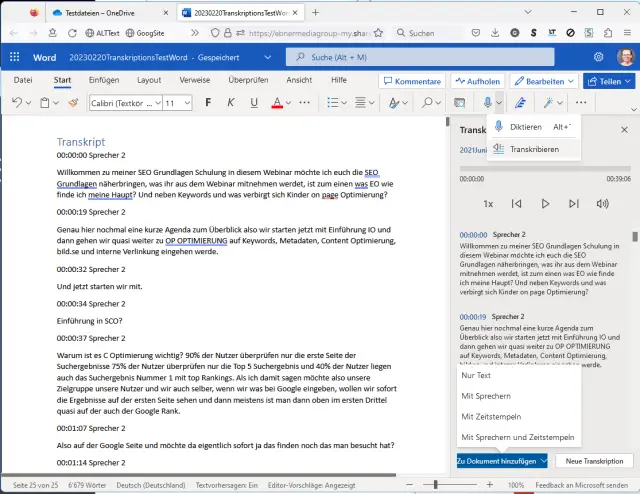Viewport: 640px width, 494px height.
Task: Click the undo arrow in ribbon
Action: click(x=17, y=102)
